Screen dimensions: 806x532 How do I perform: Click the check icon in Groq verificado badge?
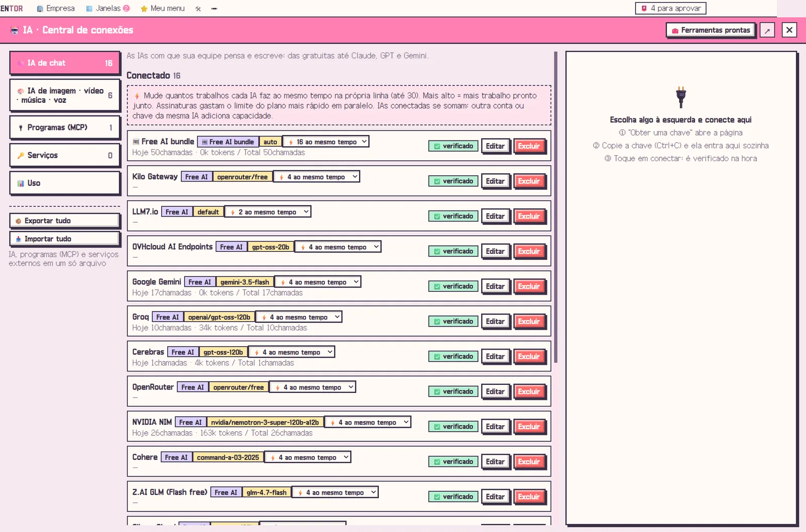pos(437,321)
